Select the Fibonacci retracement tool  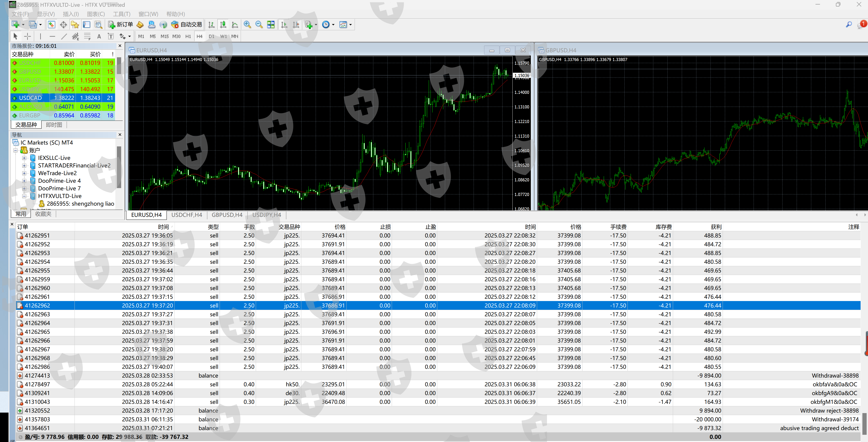point(87,36)
